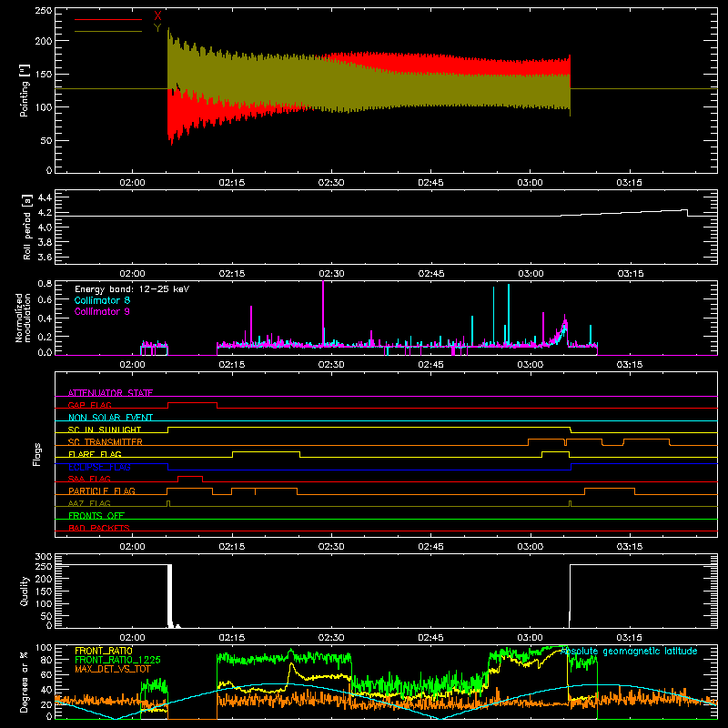
Task: Select the NON_SOLAR_EVENT flag label
Action: [110, 418]
